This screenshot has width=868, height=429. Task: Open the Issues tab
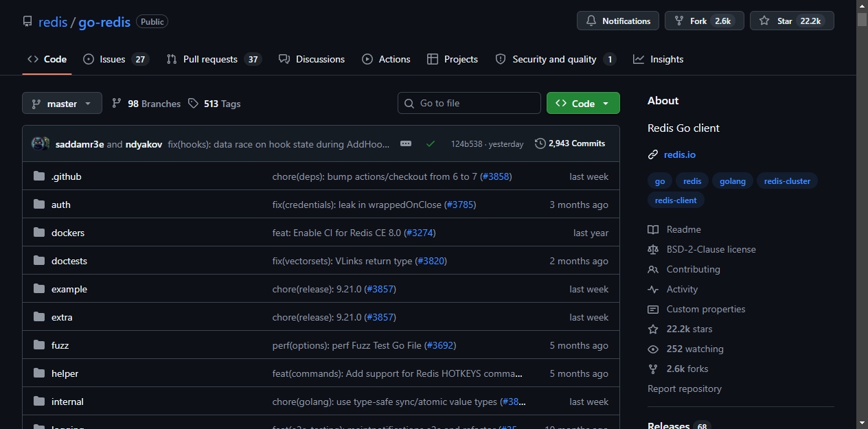[x=115, y=59]
